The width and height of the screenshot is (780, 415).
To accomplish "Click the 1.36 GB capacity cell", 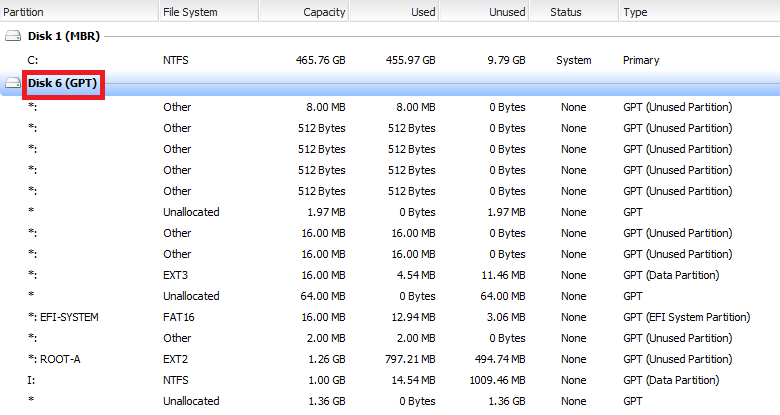I will (x=326, y=401).
